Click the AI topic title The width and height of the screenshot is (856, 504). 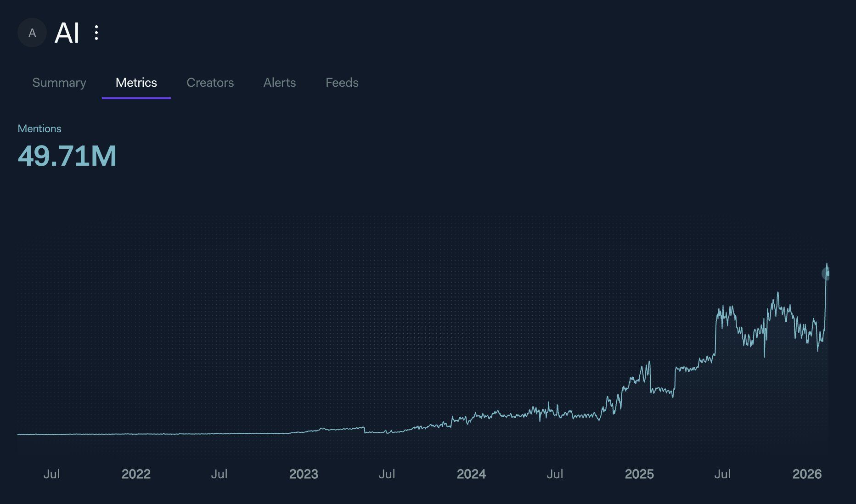pyautogui.click(x=67, y=33)
